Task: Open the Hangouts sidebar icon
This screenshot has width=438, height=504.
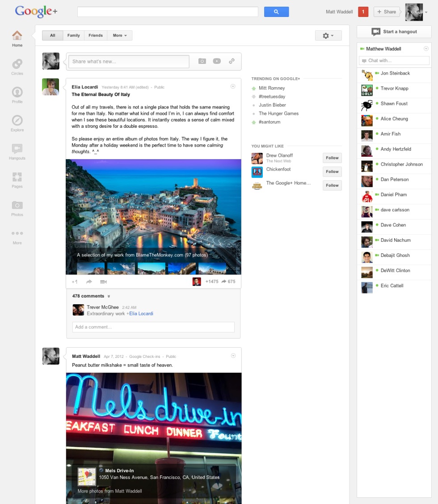Action: [17, 150]
